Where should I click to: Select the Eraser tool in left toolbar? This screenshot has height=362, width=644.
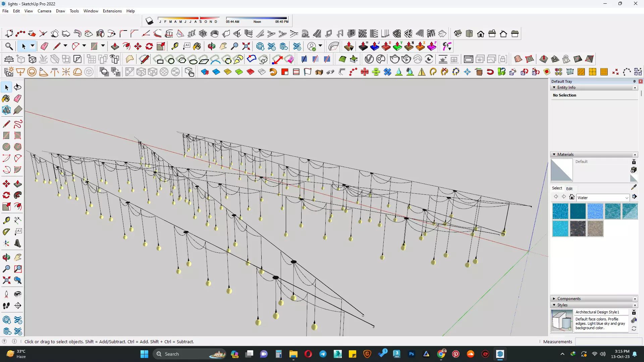click(x=18, y=98)
